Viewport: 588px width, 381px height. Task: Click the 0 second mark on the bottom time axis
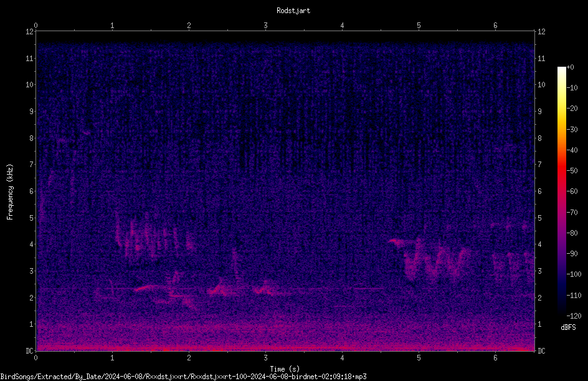pos(36,358)
